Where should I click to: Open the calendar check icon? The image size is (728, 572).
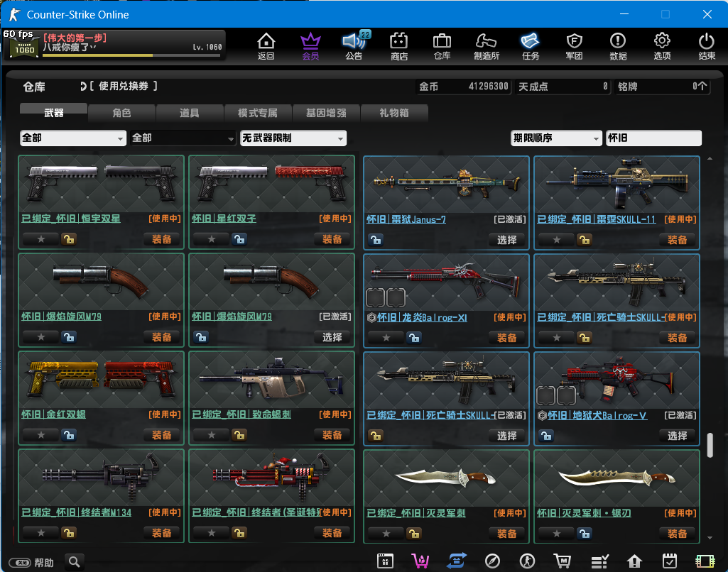point(670,561)
